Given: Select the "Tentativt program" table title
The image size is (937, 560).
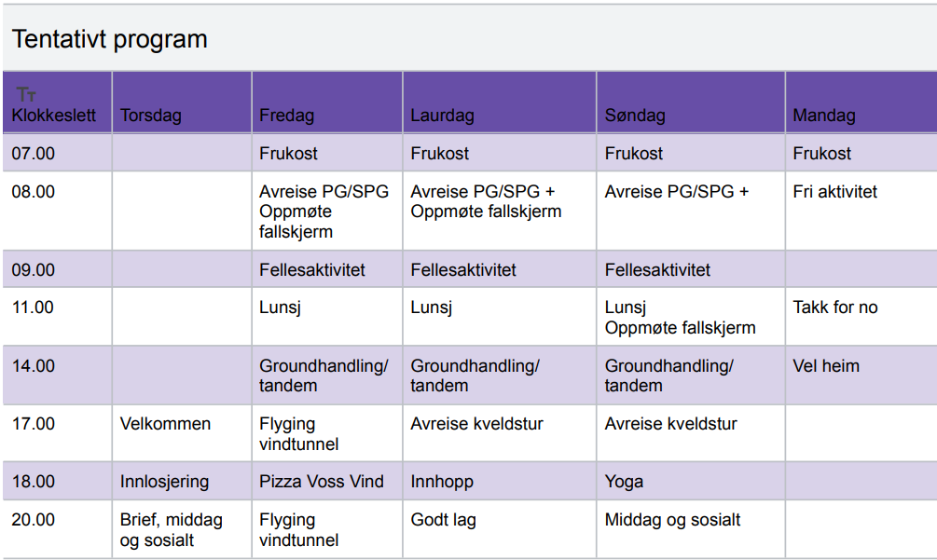Looking at the screenshot, I should tap(109, 39).
